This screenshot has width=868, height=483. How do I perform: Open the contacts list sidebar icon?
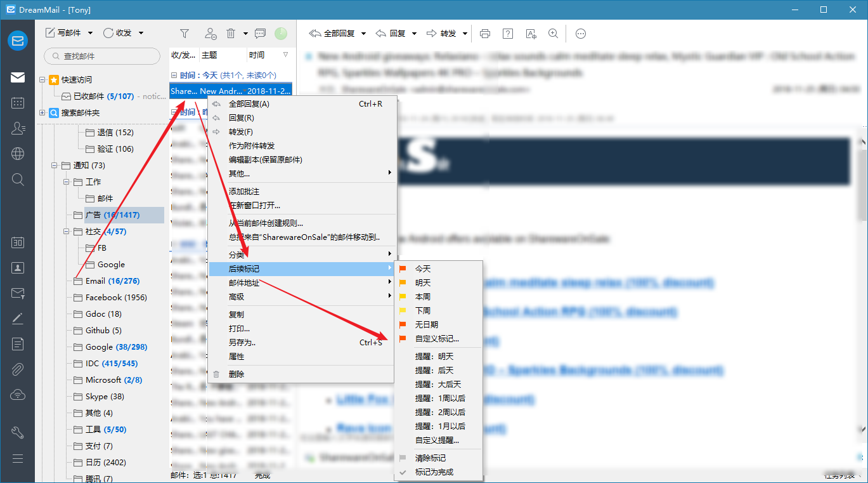click(17, 128)
